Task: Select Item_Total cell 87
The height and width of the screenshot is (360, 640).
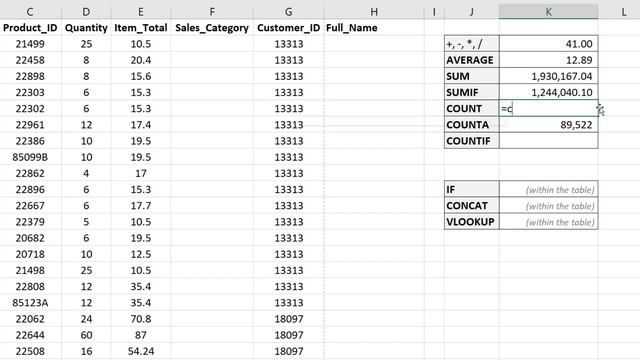Action: 141,335
